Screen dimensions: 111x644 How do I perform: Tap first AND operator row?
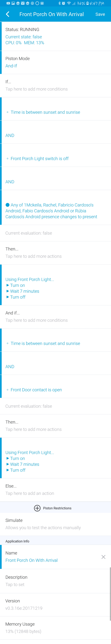55,132
